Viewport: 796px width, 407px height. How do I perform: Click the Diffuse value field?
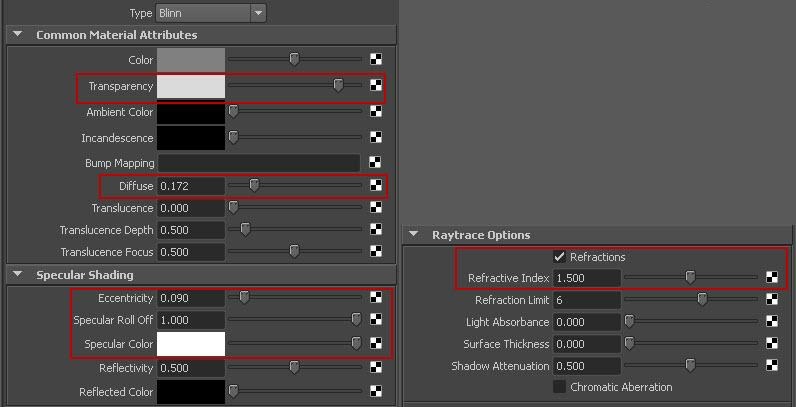click(191, 186)
